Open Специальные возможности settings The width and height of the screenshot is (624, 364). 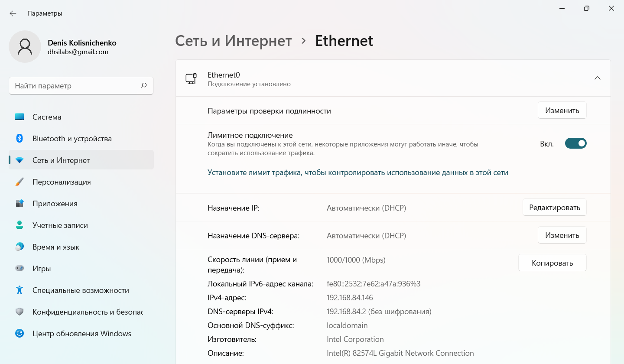click(x=81, y=290)
